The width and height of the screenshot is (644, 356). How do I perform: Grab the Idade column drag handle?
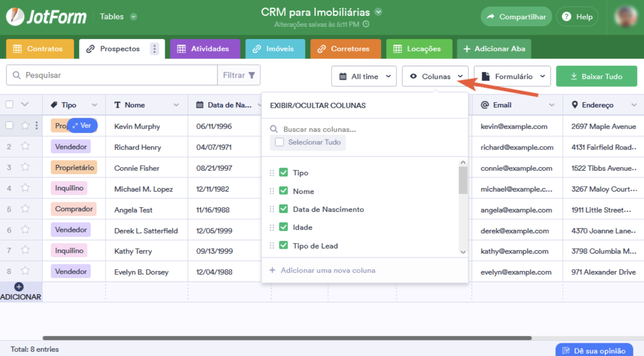(x=272, y=227)
